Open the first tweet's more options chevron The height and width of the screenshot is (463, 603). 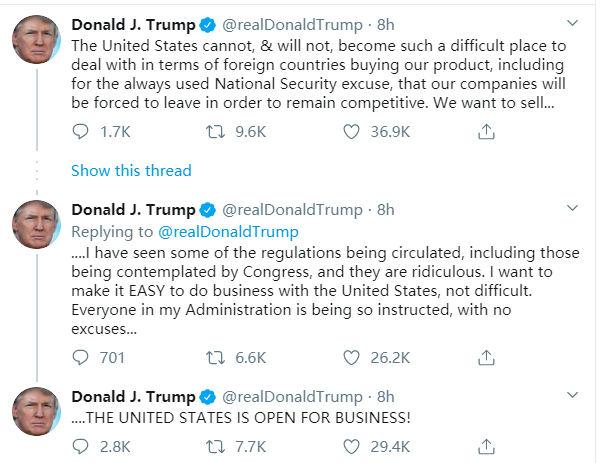pos(571,21)
